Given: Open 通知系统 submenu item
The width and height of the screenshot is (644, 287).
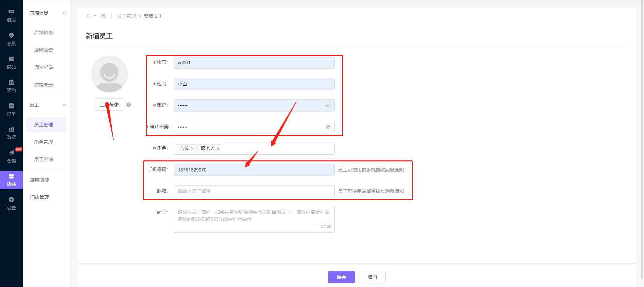Looking at the screenshot, I should pyautogui.click(x=44, y=67).
